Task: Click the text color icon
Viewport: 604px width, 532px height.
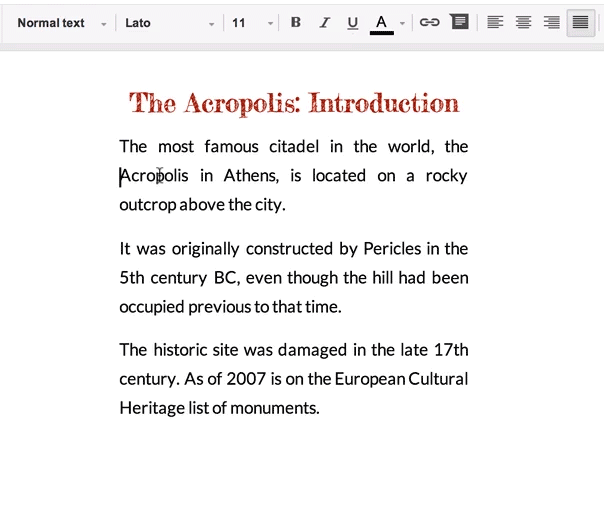Action: point(381,21)
